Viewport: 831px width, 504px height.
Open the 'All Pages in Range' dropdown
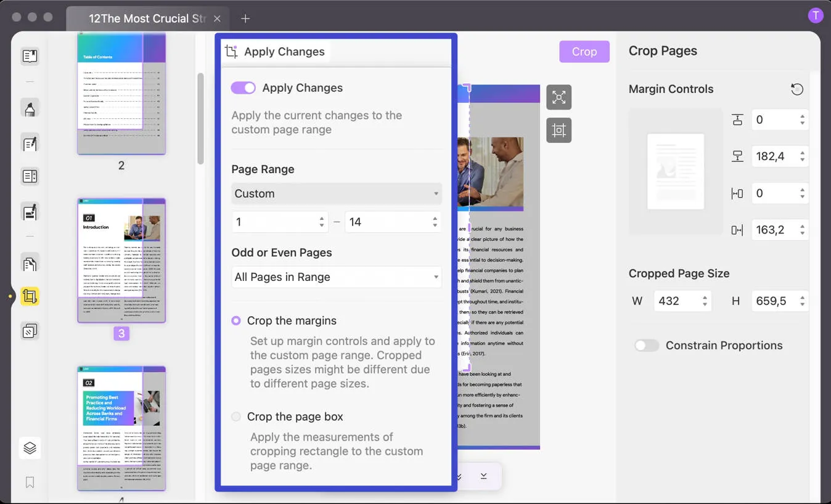(x=337, y=277)
